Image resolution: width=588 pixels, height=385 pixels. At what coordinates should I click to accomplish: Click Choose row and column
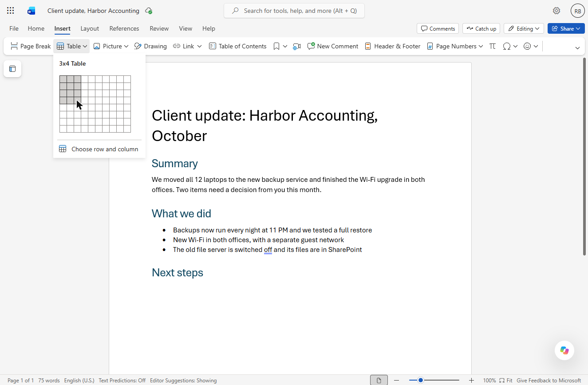(x=99, y=149)
